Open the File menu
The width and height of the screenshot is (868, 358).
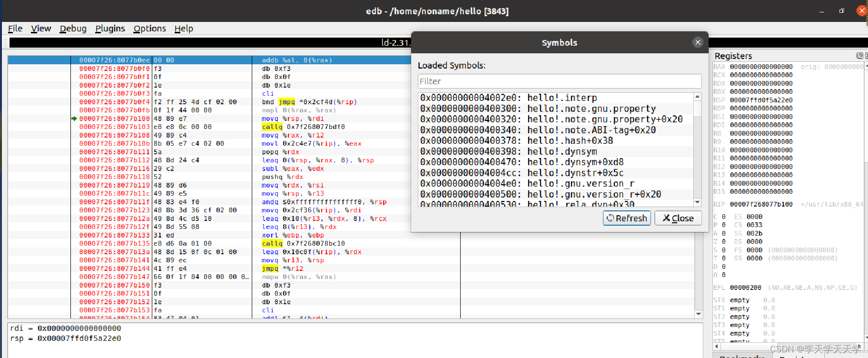pyautogui.click(x=15, y=29)
